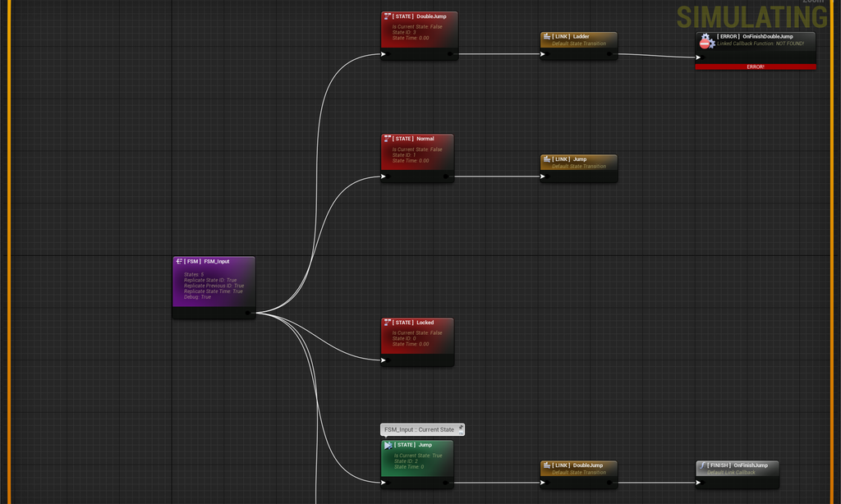841x504 pixels.
Task: Click the FSM_Input node's output pin
Action: click(x=247, y=312)
